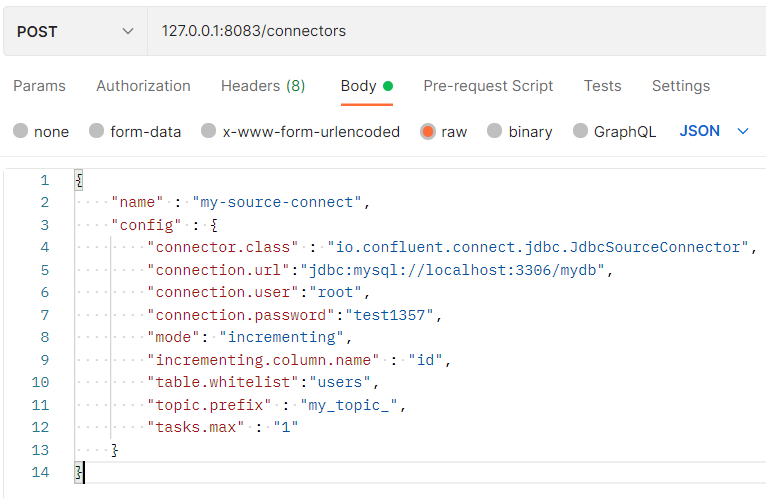
Task: Open the Headers (8) tab
Action: [x=263, y=86]
